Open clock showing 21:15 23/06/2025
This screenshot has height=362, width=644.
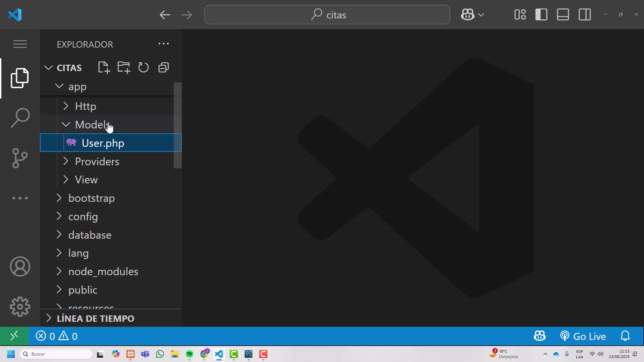(x=619, y=354)
